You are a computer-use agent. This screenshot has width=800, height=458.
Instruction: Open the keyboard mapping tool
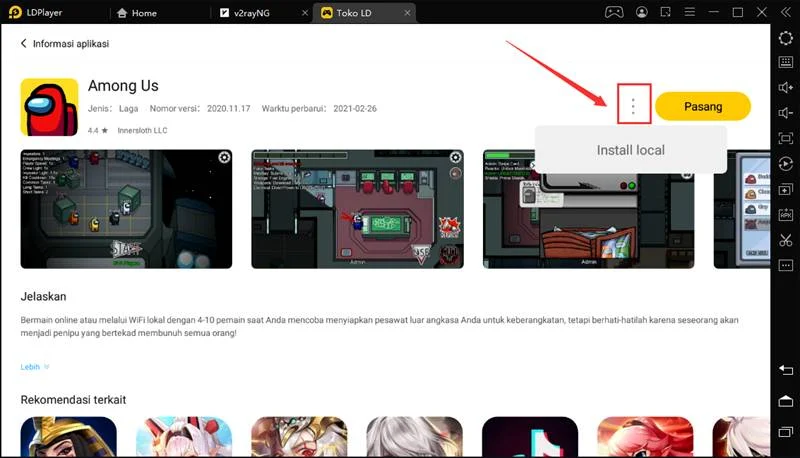[786, 62]
